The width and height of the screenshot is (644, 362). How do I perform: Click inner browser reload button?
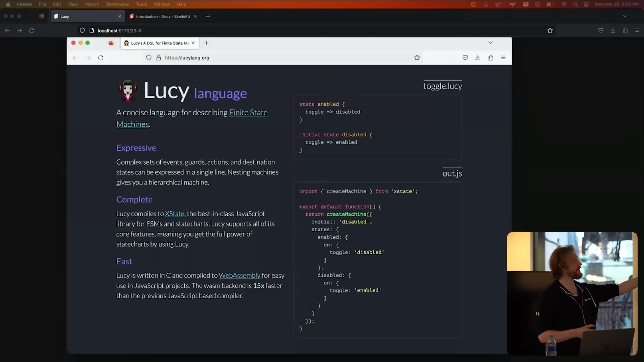coord(101,58)
